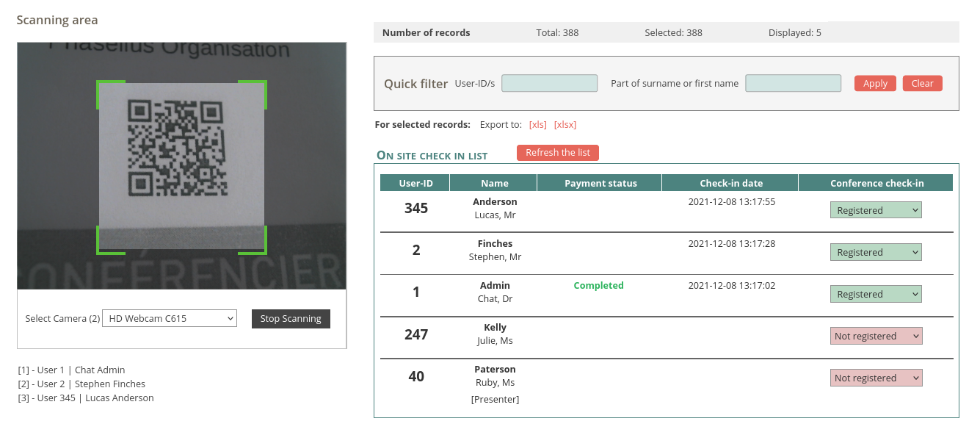The width and height of the screenshot is (980, 435).
Task: Click the surname or first name field
Action: pos(793,83)
